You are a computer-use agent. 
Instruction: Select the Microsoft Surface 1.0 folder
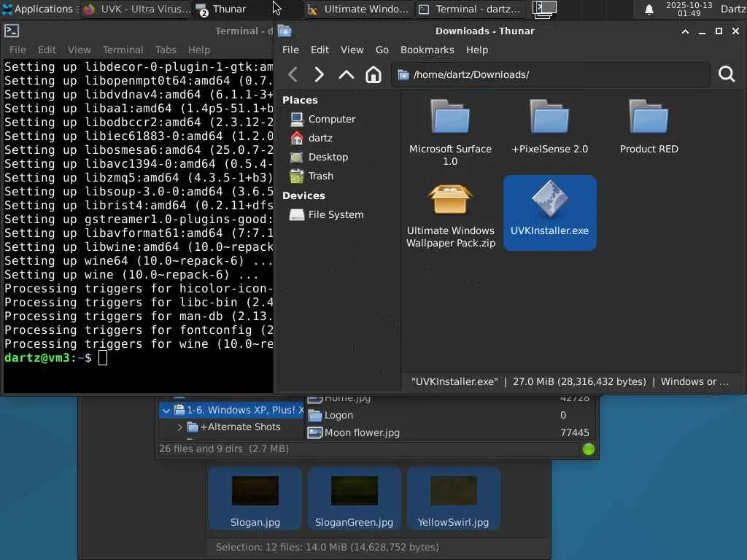(x=450, y=133)
